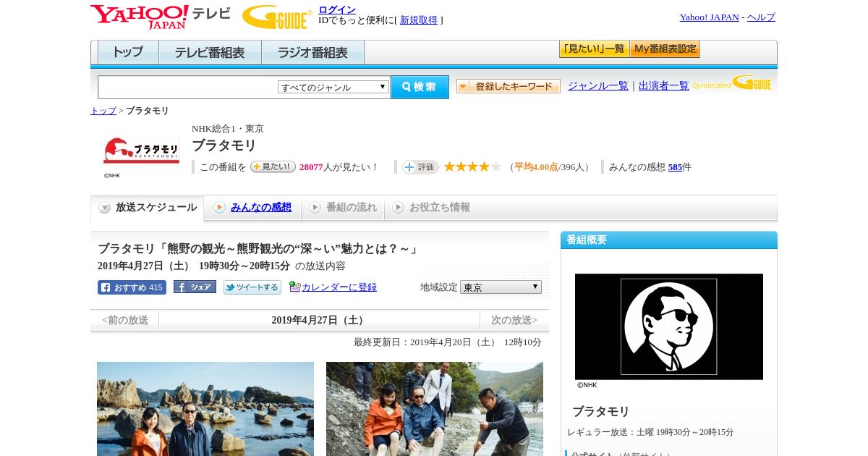868x456 pixels.
Task: Open the My番組表設定 button
Action: coord(665,49)
